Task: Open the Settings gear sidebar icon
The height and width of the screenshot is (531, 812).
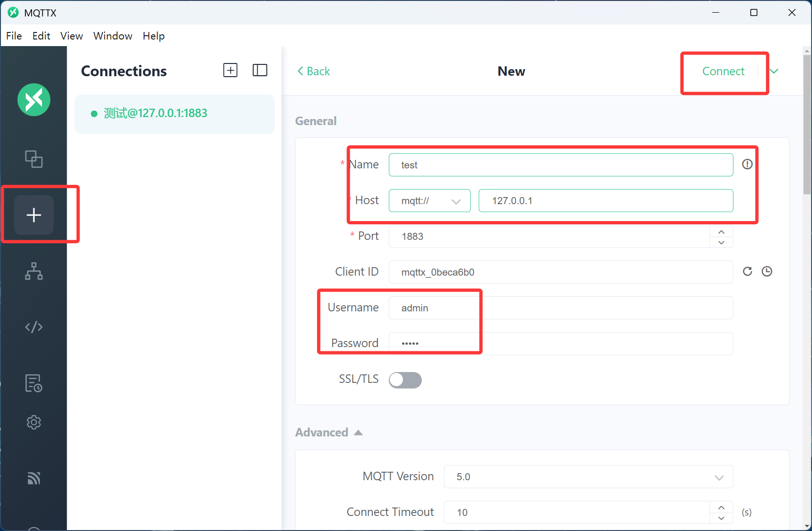Action: (x=34, y=422)
